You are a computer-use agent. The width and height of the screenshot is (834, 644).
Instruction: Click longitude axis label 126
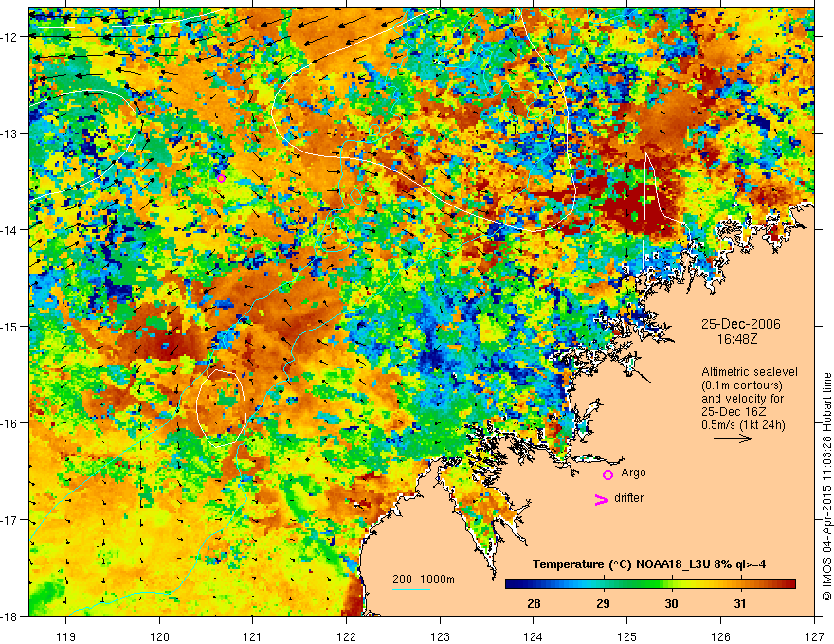(x=720, y=636)
